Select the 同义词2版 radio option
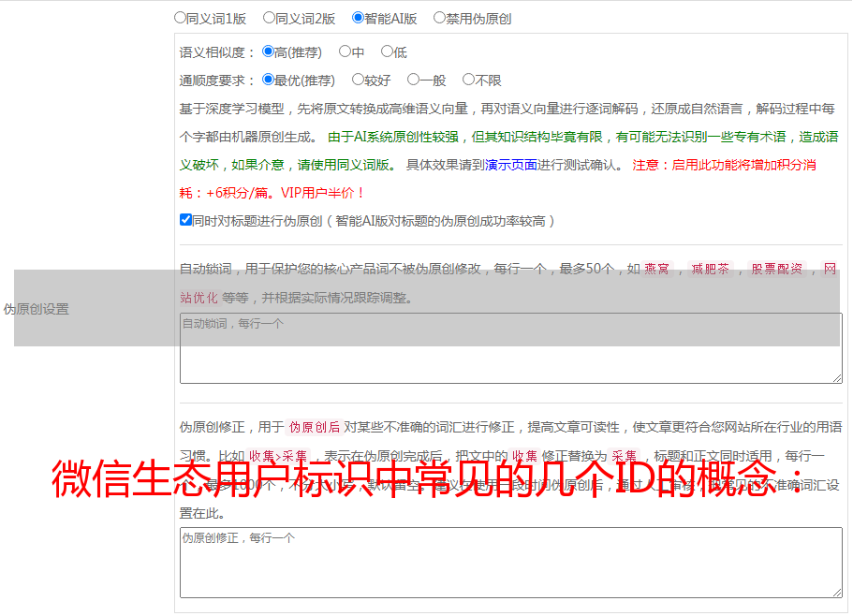 click(x=269, y=18)
